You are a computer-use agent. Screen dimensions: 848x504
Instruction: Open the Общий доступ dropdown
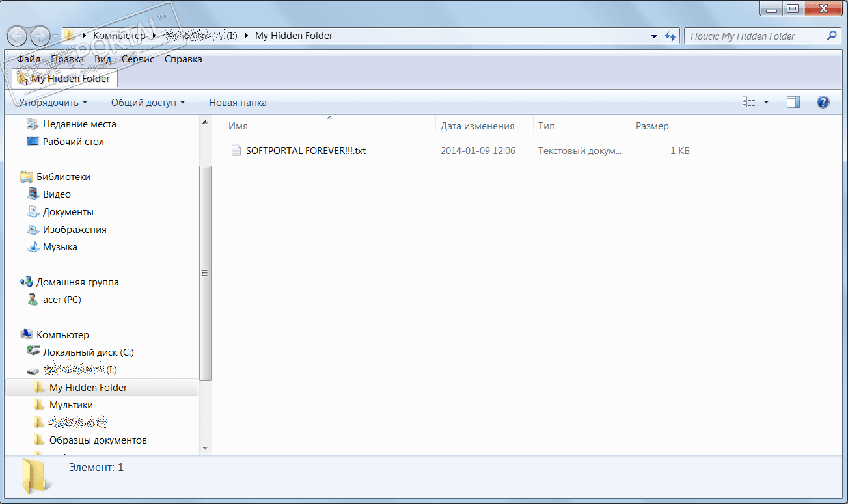pyautogui.click(x=148, y=103)
